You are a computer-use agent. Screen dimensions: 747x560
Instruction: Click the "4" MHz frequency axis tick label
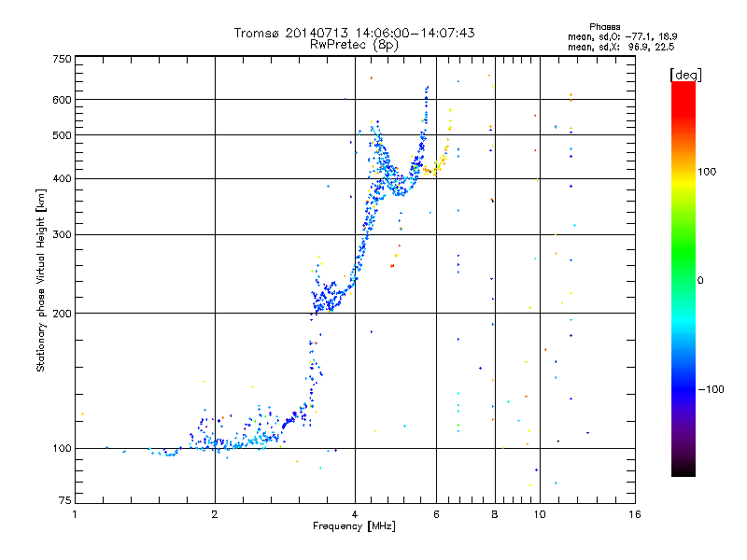[355, 514]
